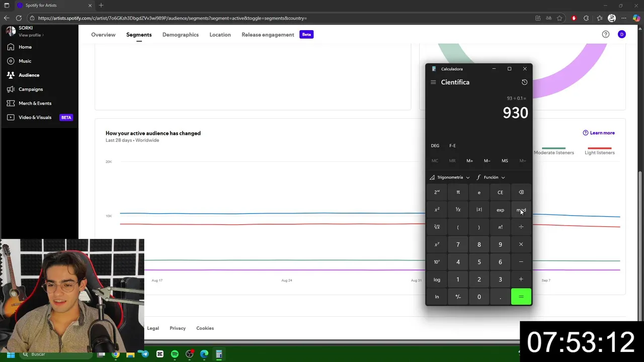644x362 pixels.
Task: Click the digit 0 key
Action: (479, 297)
